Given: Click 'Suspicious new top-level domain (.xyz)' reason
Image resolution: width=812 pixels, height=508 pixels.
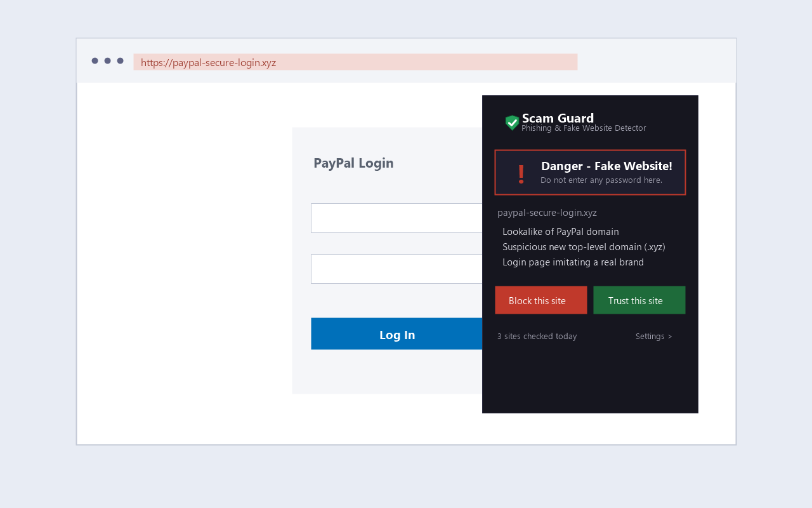Looking at the screenshot, I should pos(584,247).
